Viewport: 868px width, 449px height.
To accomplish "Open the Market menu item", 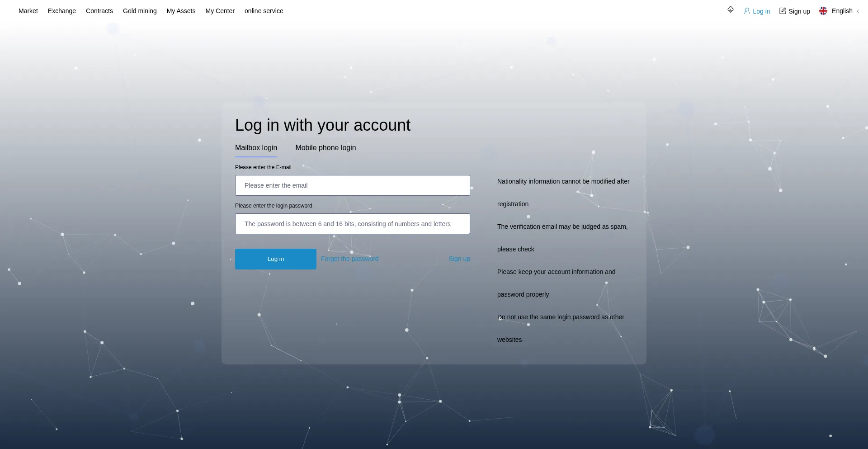I will click(28, 11).
